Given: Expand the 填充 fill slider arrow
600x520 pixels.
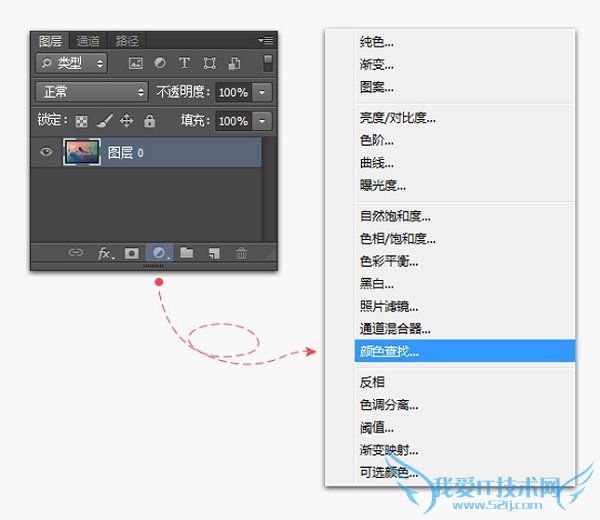Looking at the screenshot, I should click(x=262, y=121).
